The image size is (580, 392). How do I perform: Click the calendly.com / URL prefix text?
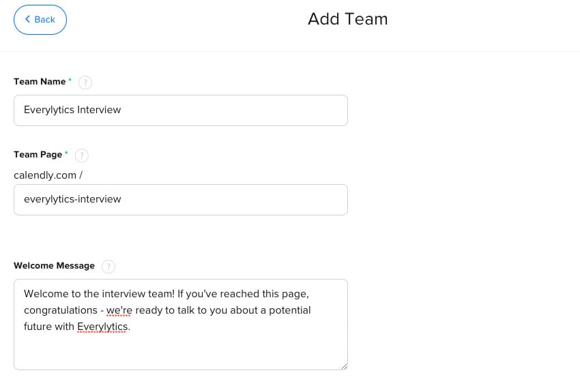pos(48,175)
